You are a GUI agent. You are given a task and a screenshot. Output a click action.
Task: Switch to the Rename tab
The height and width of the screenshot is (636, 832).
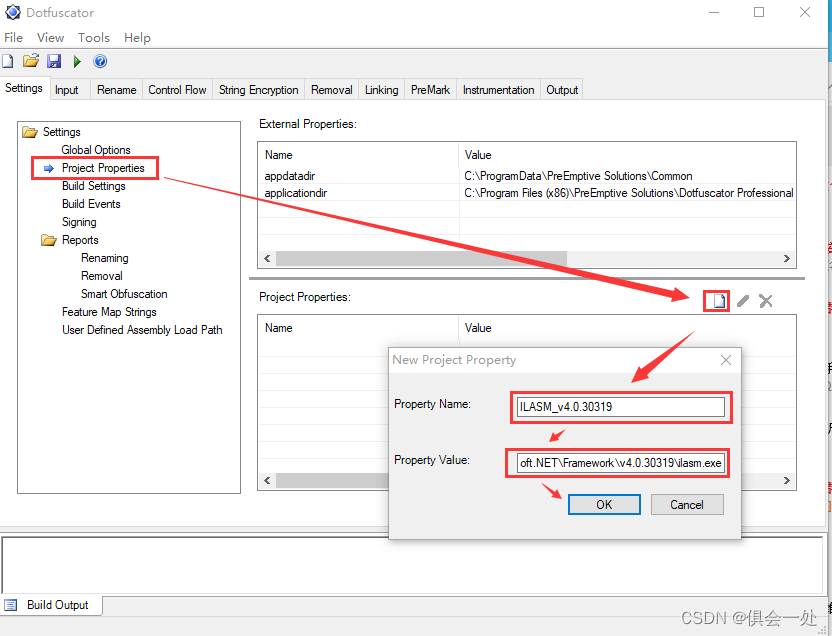tap(117, 90)
